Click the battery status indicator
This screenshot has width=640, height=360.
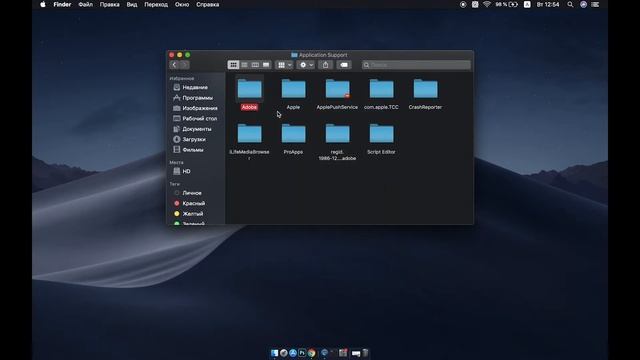coord(507,4)
